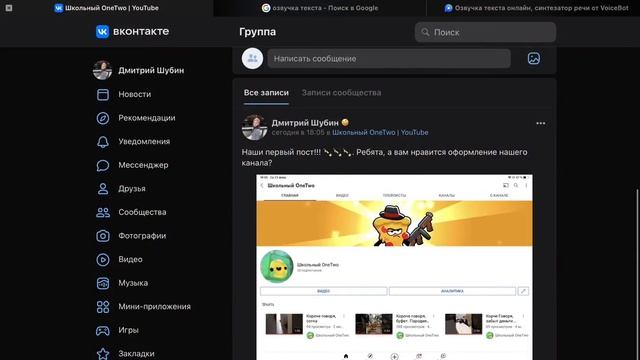Open Музыка icon in sidebar

103,283
